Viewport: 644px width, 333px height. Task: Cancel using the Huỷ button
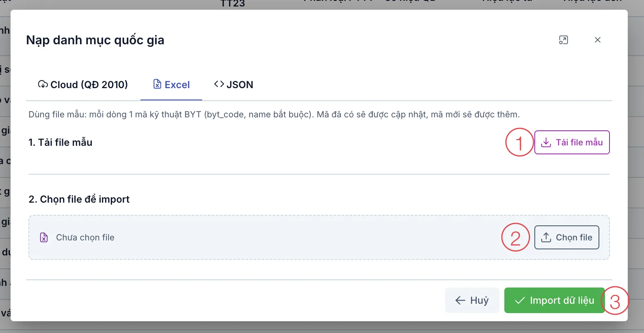click(472, 301)
